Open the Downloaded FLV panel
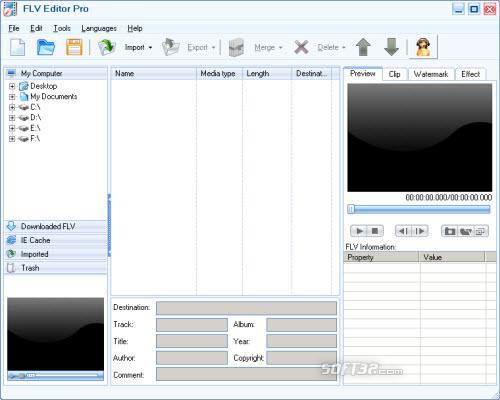The height and width of the screenshot is (400, 500). tap(56, 226)
